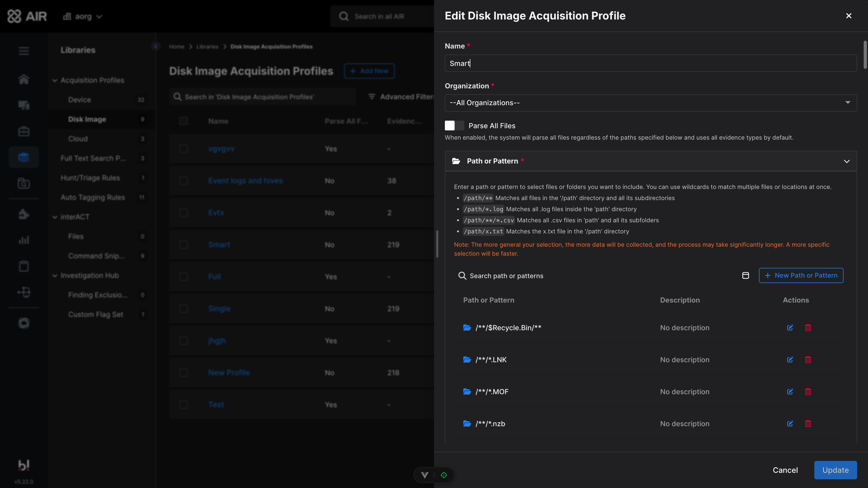The width and height of the screenshot is (868, 488).
Task: Click the green target icon in bottom widget
Action: (444, 475)
